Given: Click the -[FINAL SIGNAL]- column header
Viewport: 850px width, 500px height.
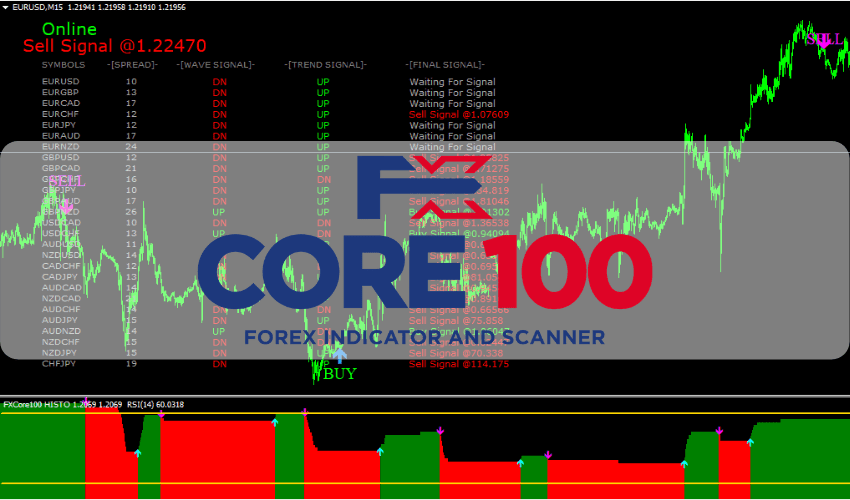Looking at the screenshot, I should pos(445,65).
